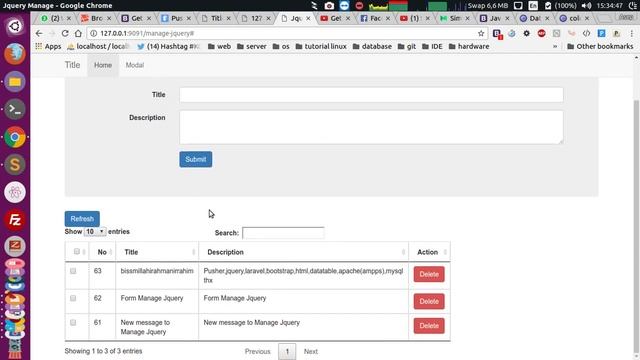Select pagination page 1
The width and height of the screenshot is (640, 360).
pyautogui.click(x=287, y=351)
